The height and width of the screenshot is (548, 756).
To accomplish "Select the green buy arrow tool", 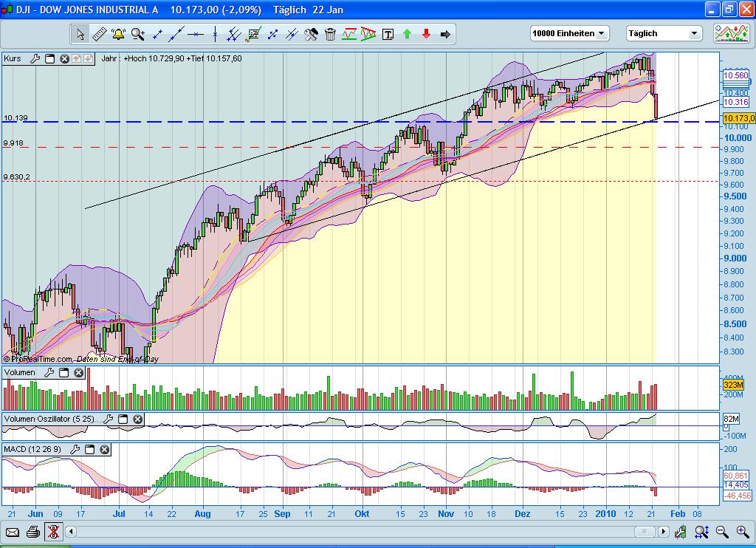I will (x=407, y=34).
